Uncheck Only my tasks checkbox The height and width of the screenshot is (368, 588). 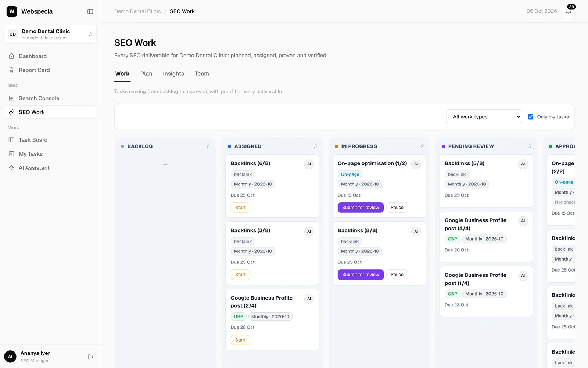(531, 117)
